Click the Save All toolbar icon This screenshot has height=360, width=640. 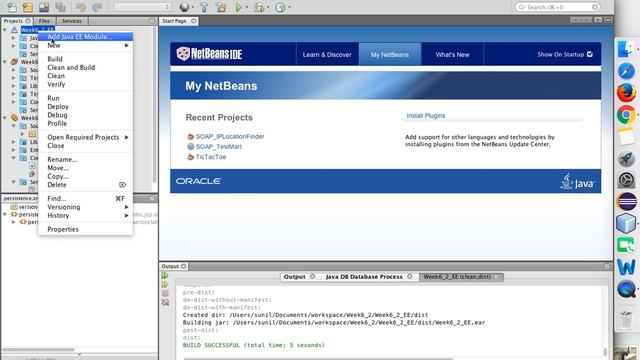(x=60, y=7)
